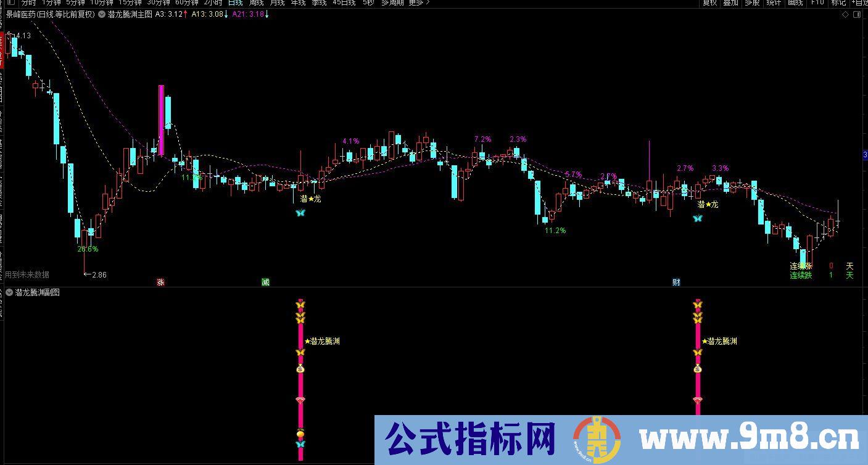
Task: Click blue butterfly at bottom of left signal bar
Action: pyautogui.click(x=300, y=444)
